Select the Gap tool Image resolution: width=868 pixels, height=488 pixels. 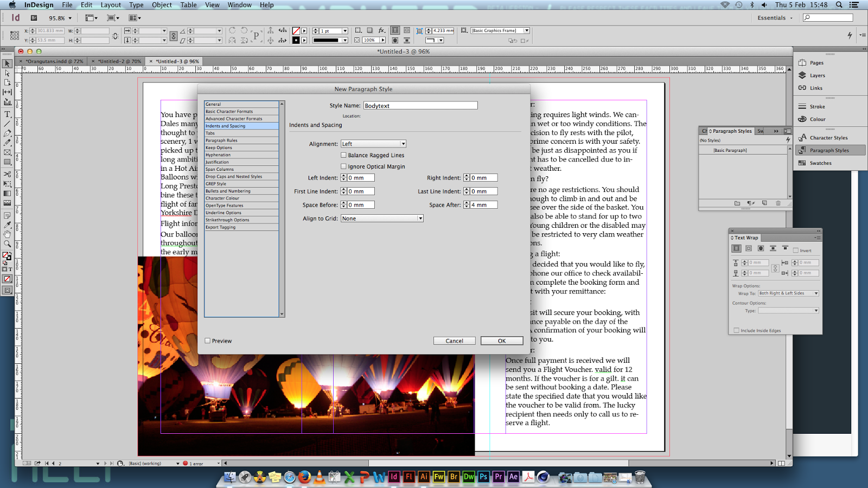(x=7, y=92)
